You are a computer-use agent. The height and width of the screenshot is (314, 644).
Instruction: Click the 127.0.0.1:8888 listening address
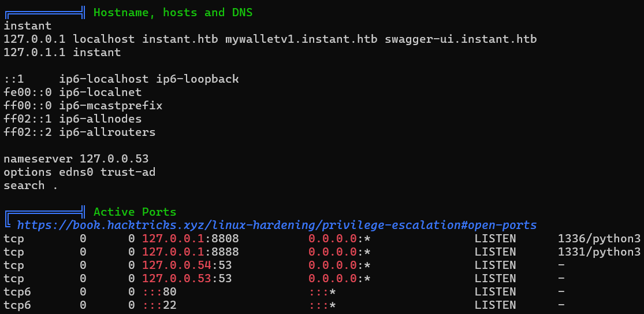[x=191, y=252]
